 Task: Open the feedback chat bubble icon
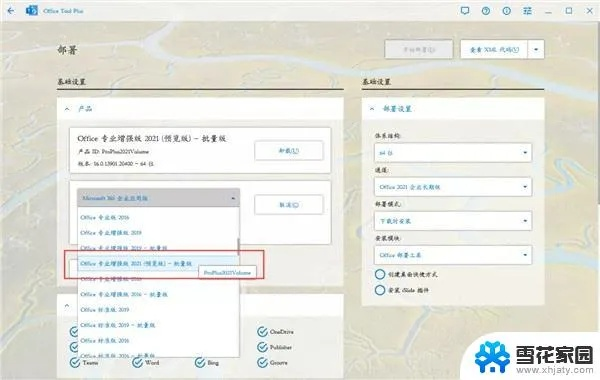point(465,11)
